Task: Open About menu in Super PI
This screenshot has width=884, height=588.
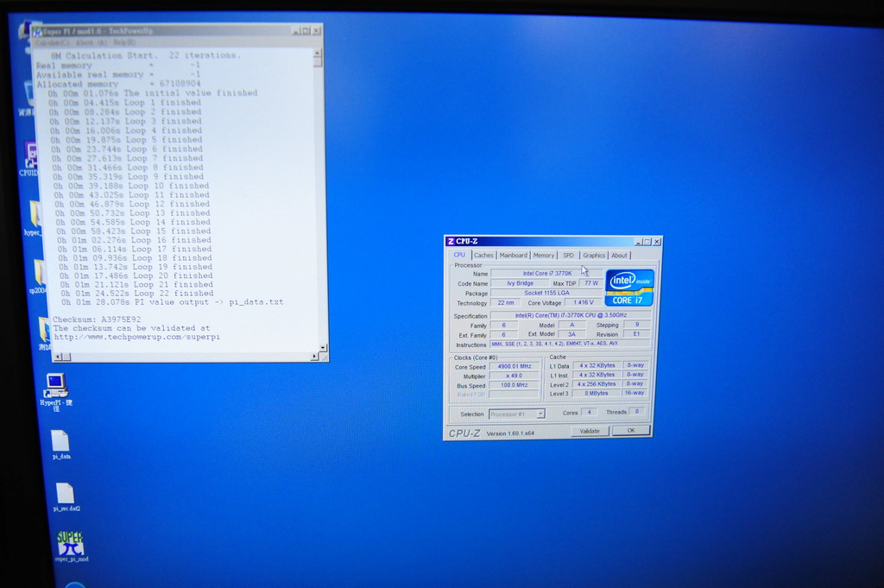Action: [x=91, y=43]
